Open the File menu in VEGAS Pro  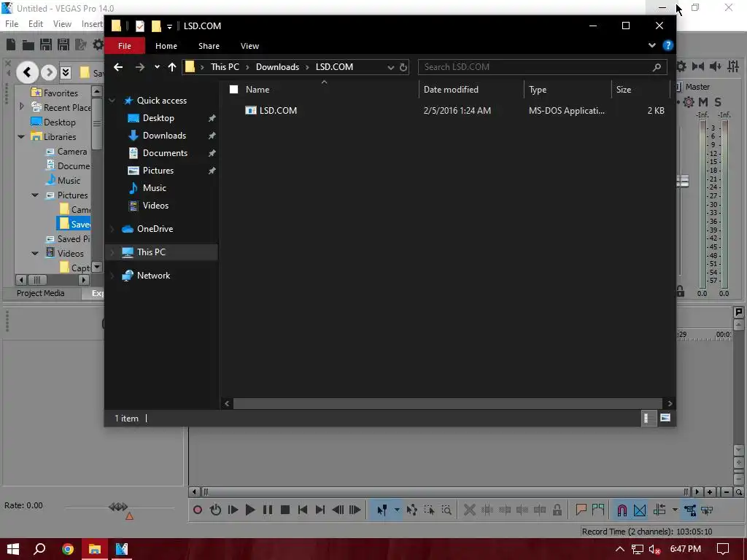(12, 24)
